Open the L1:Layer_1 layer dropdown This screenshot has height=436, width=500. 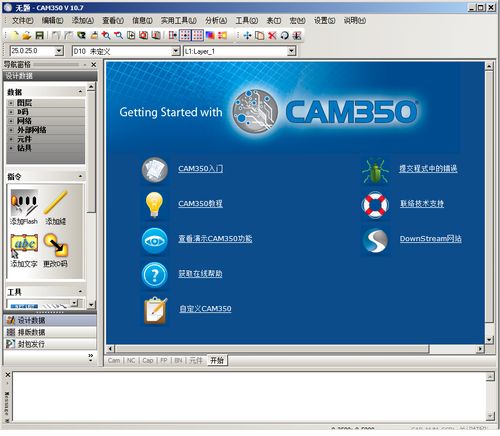coord(291,51)
